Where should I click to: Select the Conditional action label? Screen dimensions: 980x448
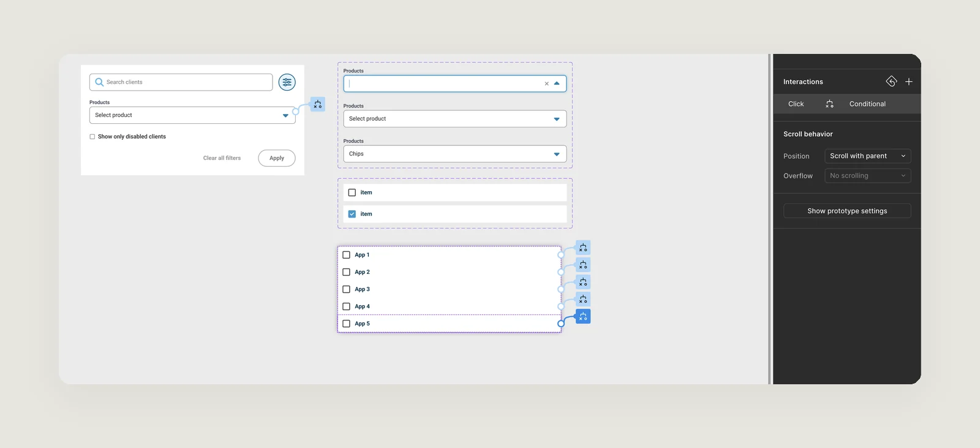coord(867,104)
